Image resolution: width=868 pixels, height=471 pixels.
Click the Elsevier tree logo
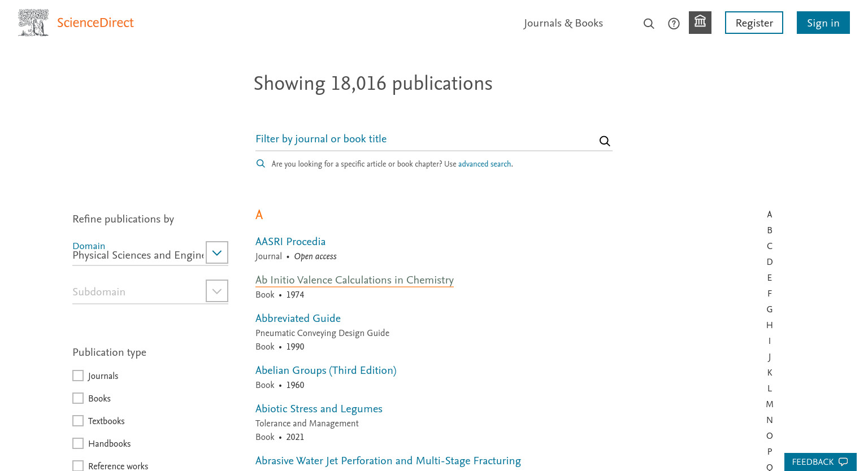pos(33,23)
